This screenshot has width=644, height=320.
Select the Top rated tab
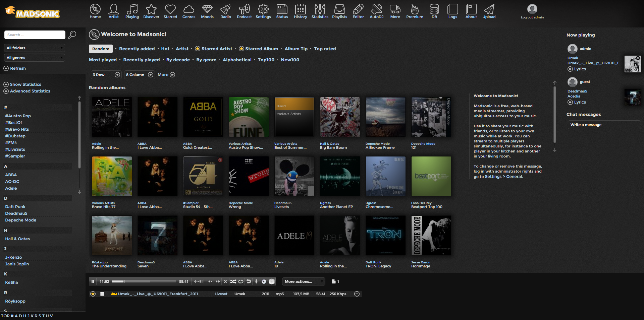(x=325, y=49)
